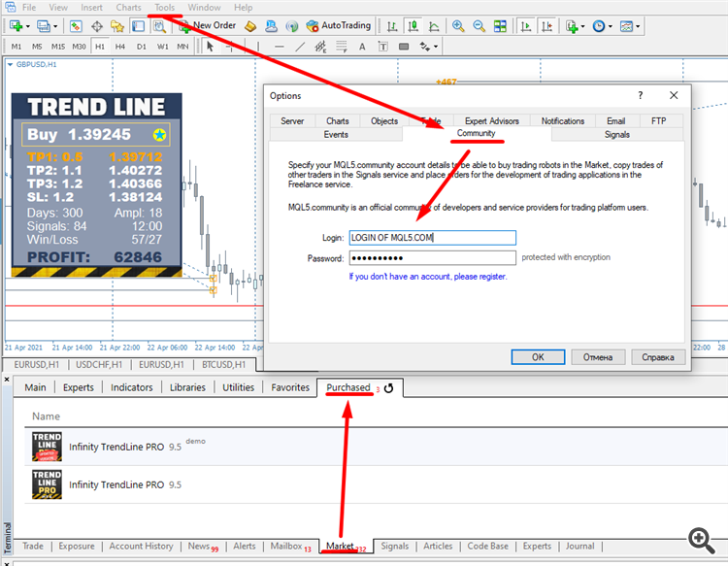The height and width of the screenshot is (566, 728).
Task: Select the Equidistant Channel tool
Action: point(320,47)
